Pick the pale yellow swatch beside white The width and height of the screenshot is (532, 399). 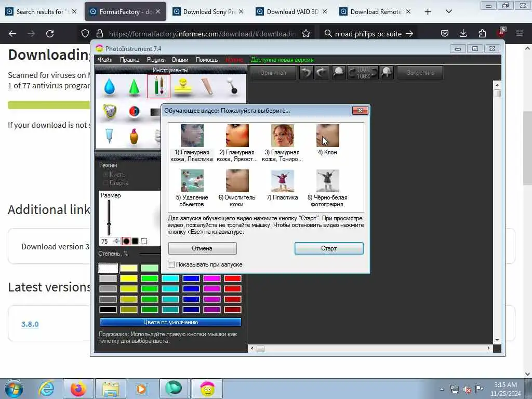[129, 268]
